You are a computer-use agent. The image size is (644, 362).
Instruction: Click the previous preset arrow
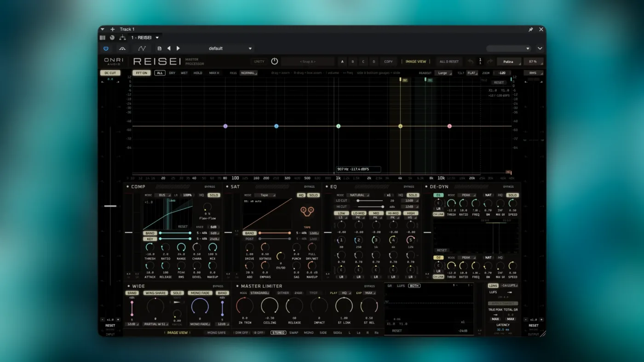tap(169, 48)
